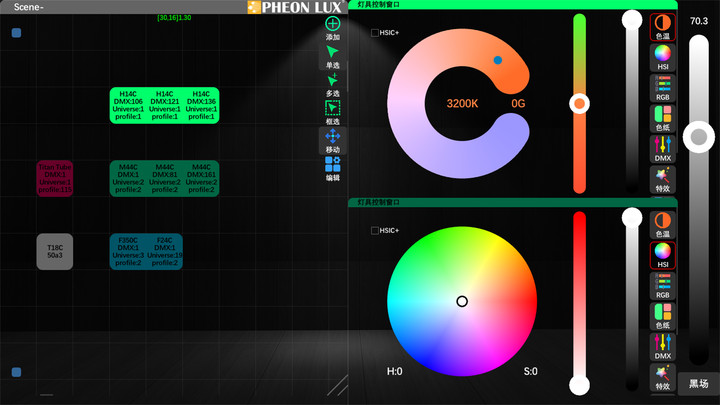Enable HSIC+ checkbox in the upper control window
The height and width of the screenshot is (405, 720).
click(x=375, y=33)
